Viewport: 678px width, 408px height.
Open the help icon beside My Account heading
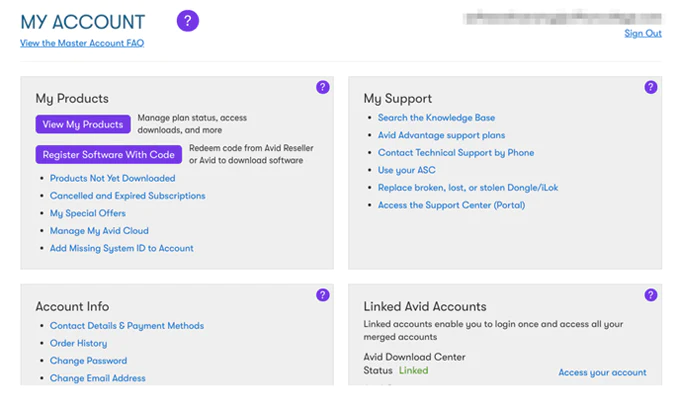point(188,21)
